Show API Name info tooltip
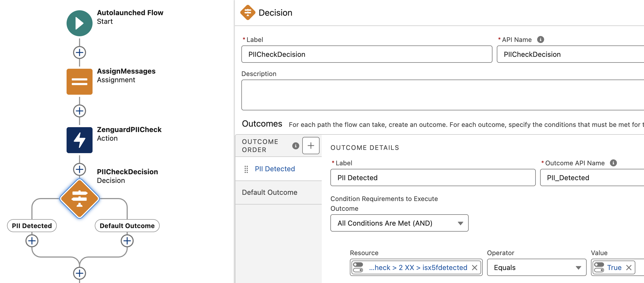Screen dimensions: 644x283 [x=541, y=40]
